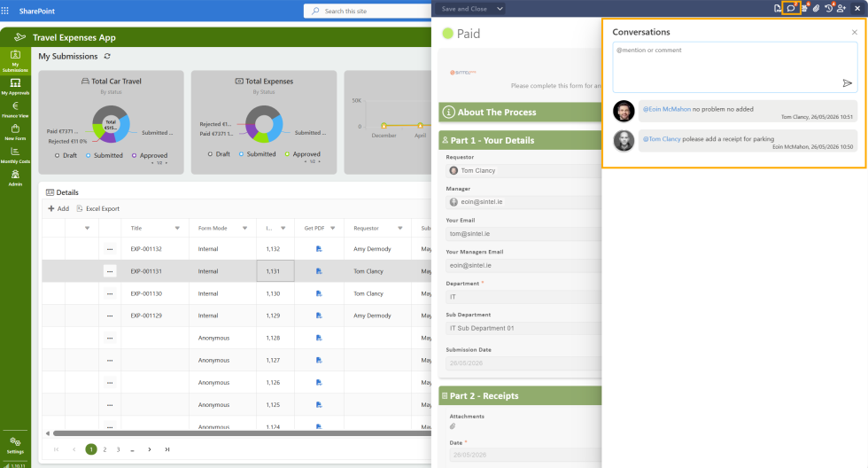Screen dimensions: 868x468
Task: Toggle Draft legend in Total Car Travel
Action: click(x=66, y=156)
